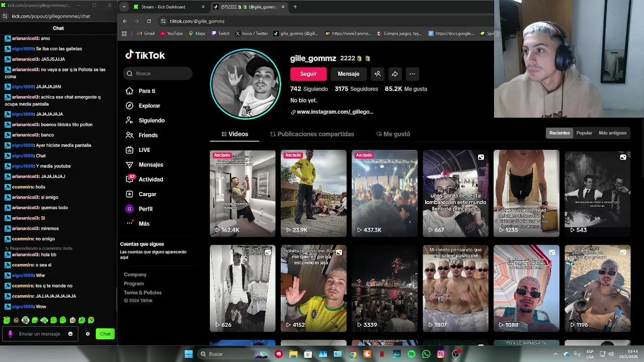Open the Program footer link

click(x=134, y=284)
